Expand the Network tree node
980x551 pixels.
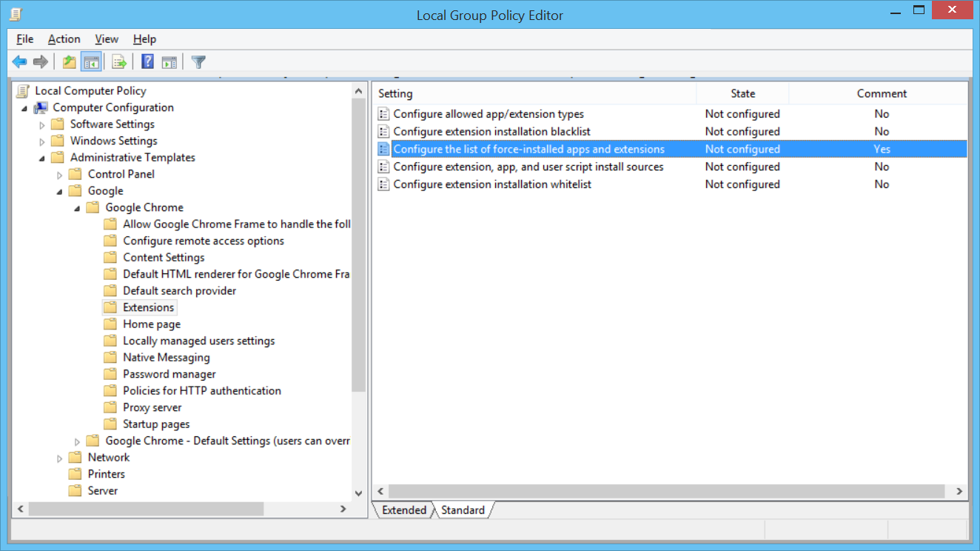coord(60,457)
